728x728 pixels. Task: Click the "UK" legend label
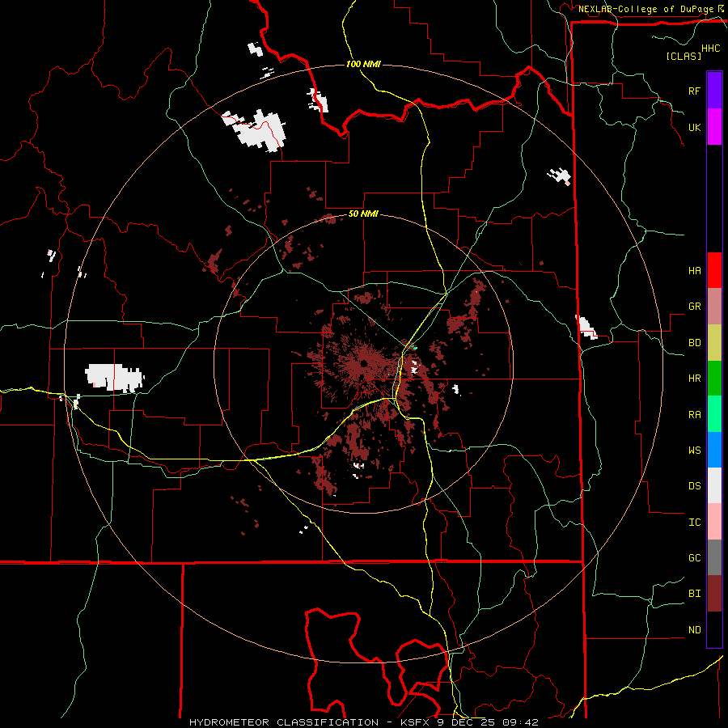click(694, 127)
